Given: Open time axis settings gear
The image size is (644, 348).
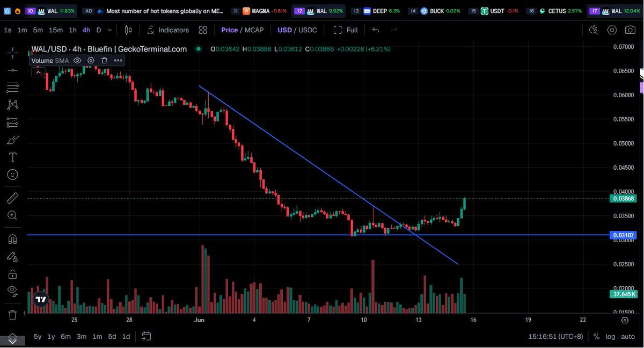Looking at the screenshot, I should [625, 320].
